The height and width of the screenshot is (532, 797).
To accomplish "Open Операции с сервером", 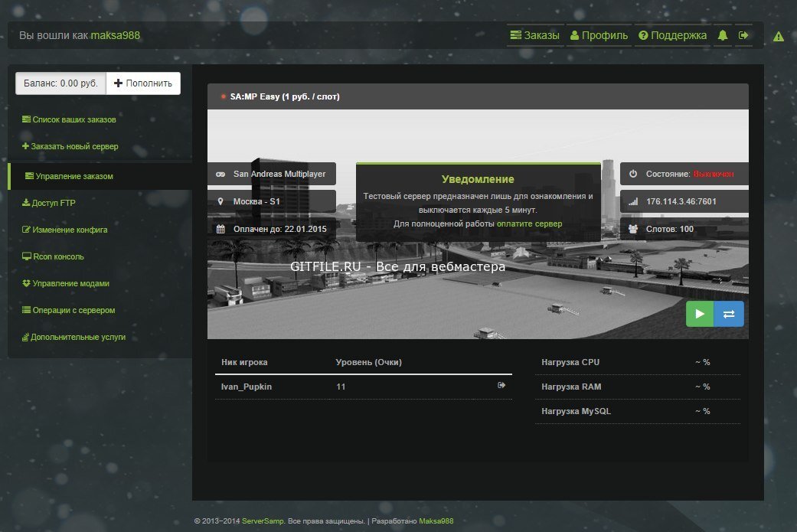I will click(x=69, y=310).
